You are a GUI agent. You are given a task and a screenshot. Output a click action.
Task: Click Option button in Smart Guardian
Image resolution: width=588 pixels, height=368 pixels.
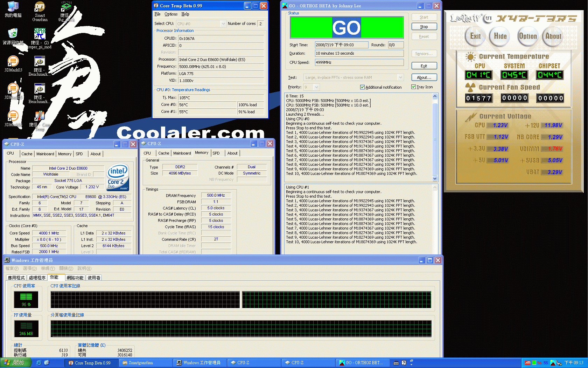pyautogui.click(x=528, y=36)
